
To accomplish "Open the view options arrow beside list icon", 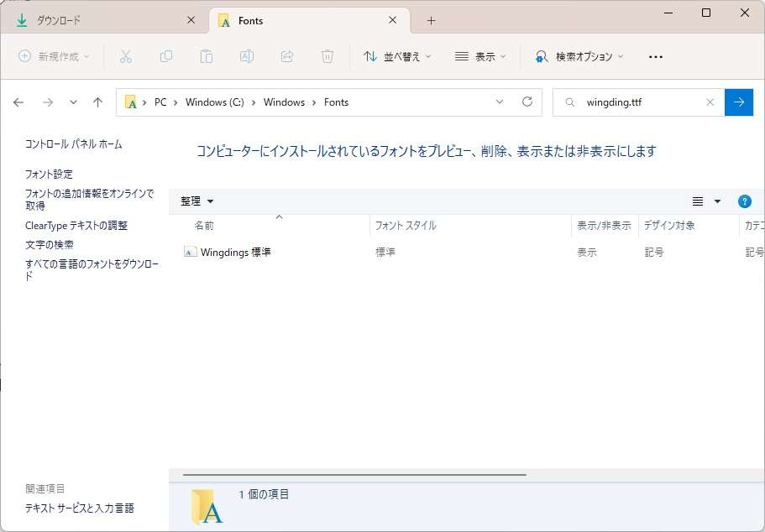I will pos(717,201).
